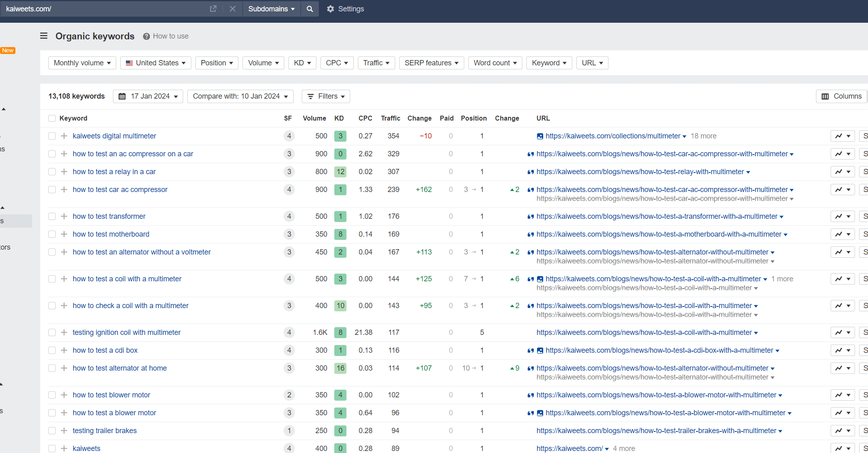Check row how to test a cdi box
The image size is (868, 453).
click(52, 350)
